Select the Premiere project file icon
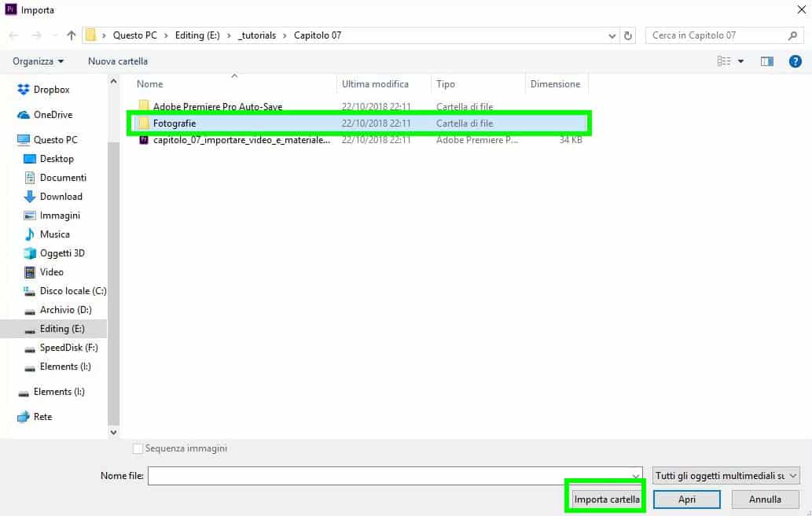The image size is (812, 516). point(144,140)
